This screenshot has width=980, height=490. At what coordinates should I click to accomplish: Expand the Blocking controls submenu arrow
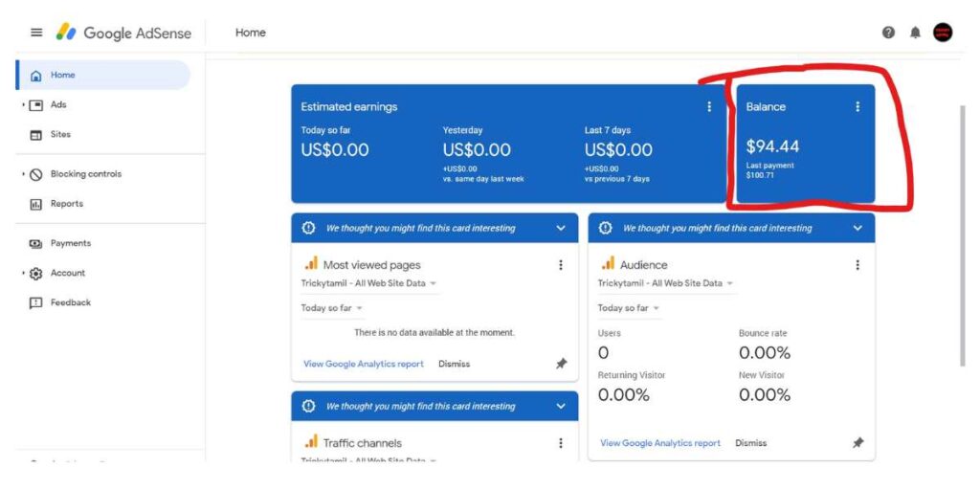[23, 174]
